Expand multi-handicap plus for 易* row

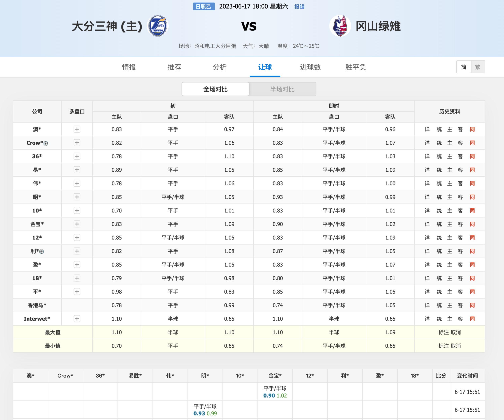coord(77,170)
